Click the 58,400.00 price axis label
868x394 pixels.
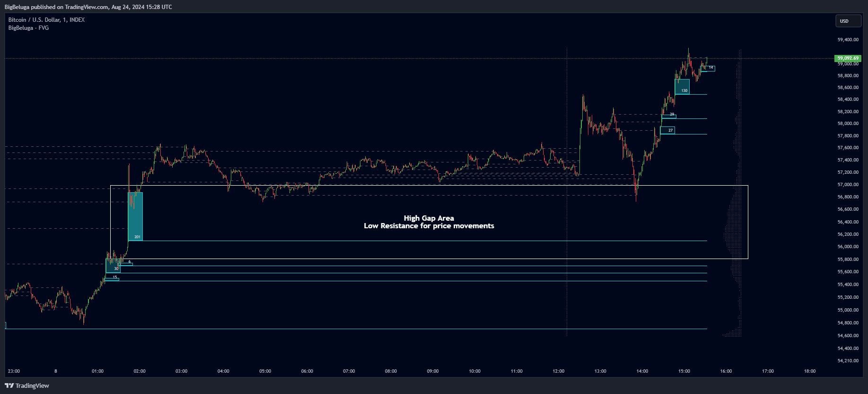(x=848, y=99)
